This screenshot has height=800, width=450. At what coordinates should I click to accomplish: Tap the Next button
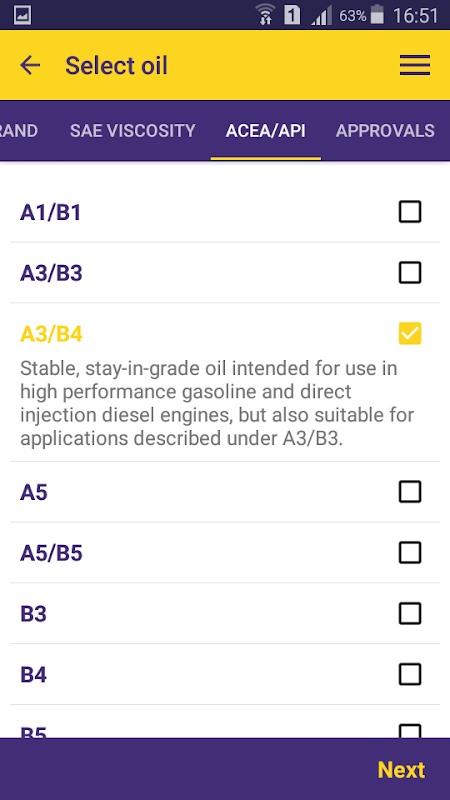[401, 770]
